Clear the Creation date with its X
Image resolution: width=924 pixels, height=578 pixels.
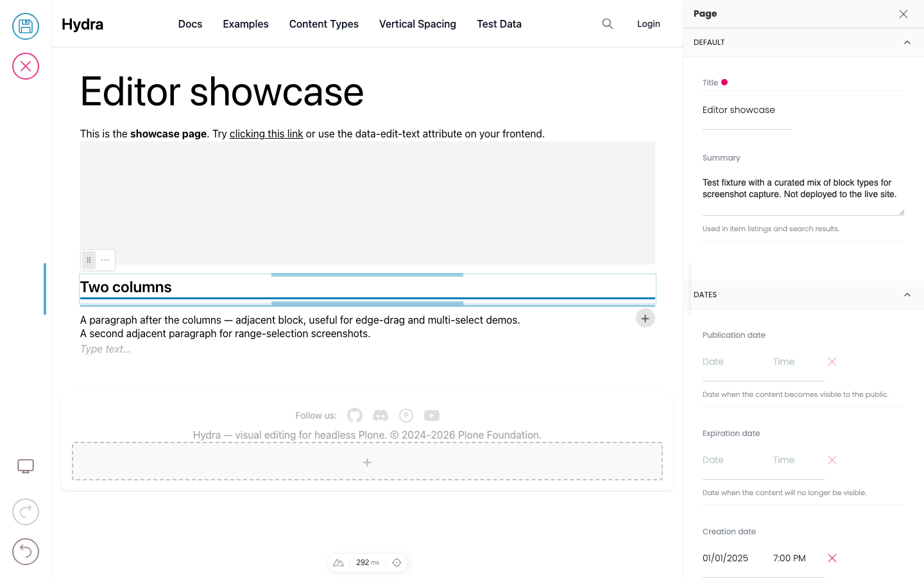click(x=832, y=558)
